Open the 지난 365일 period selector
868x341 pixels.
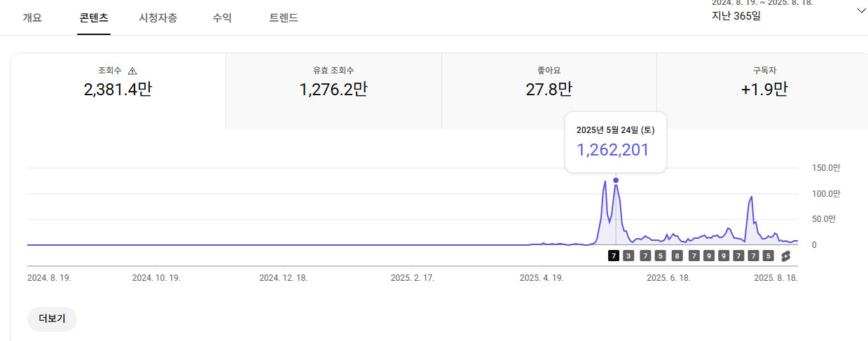pos(736,15)
